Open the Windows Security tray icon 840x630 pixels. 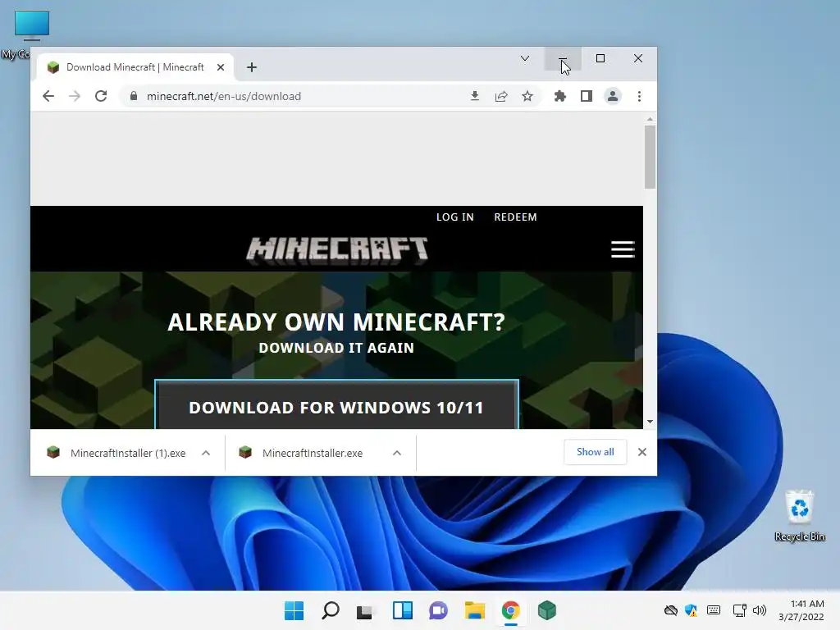[x=691, y=610]
